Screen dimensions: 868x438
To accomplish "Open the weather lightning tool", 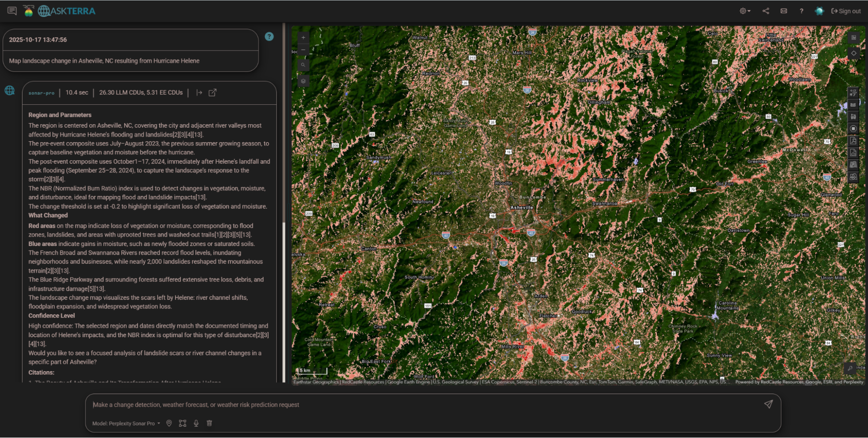I will point(853,93).
